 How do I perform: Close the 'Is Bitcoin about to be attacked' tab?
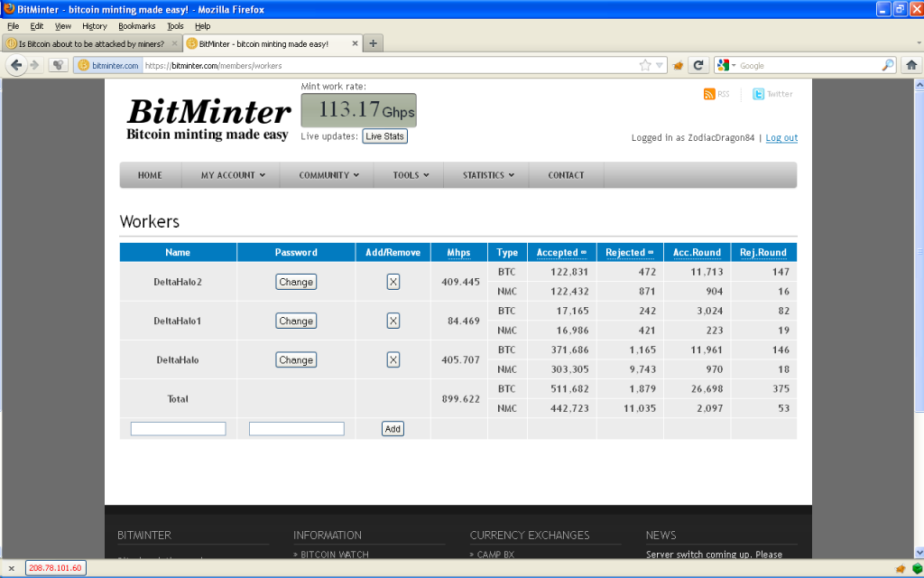174,43
